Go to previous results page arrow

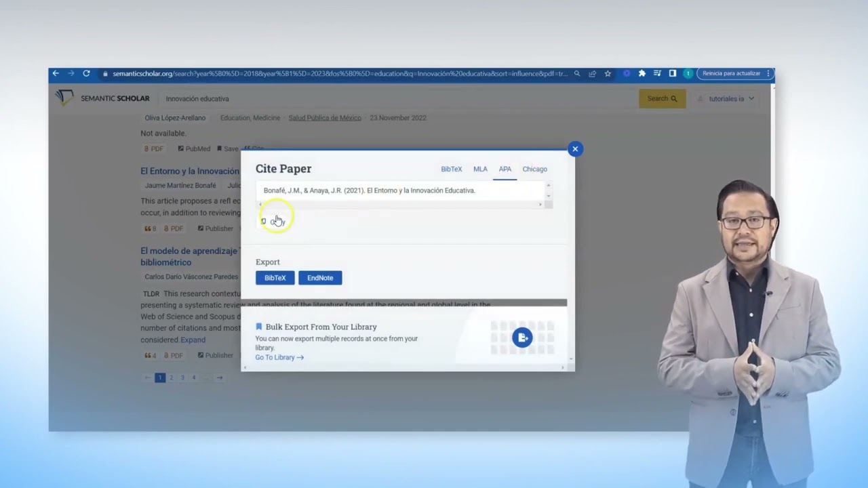pos(147,378)
